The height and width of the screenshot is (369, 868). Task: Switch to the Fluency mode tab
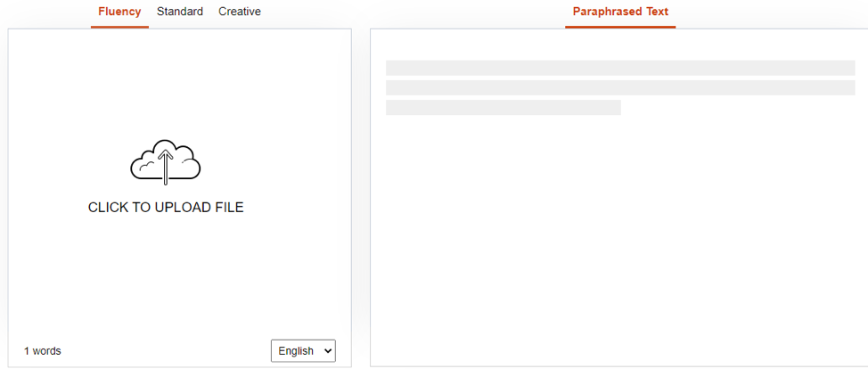pyautogui.click(x=119, y=12)
